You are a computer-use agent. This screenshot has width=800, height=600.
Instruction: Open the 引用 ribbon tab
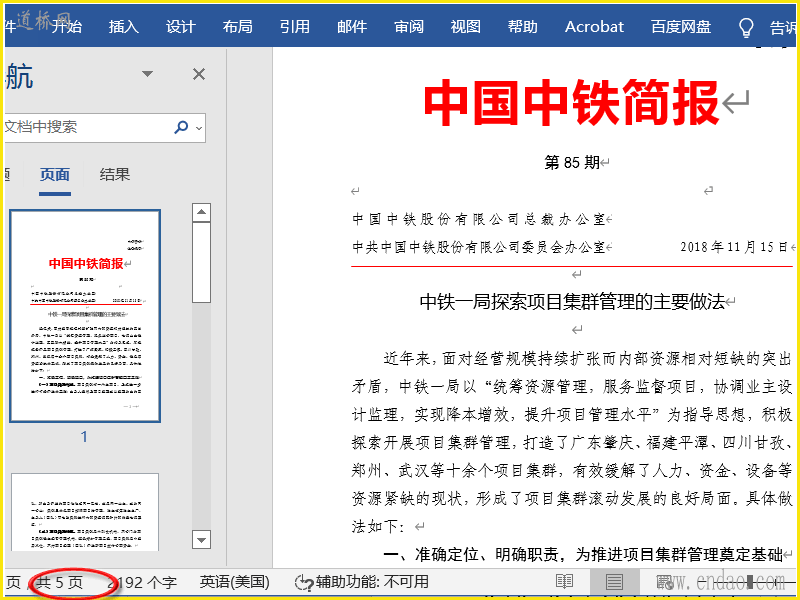coord(295,27)
